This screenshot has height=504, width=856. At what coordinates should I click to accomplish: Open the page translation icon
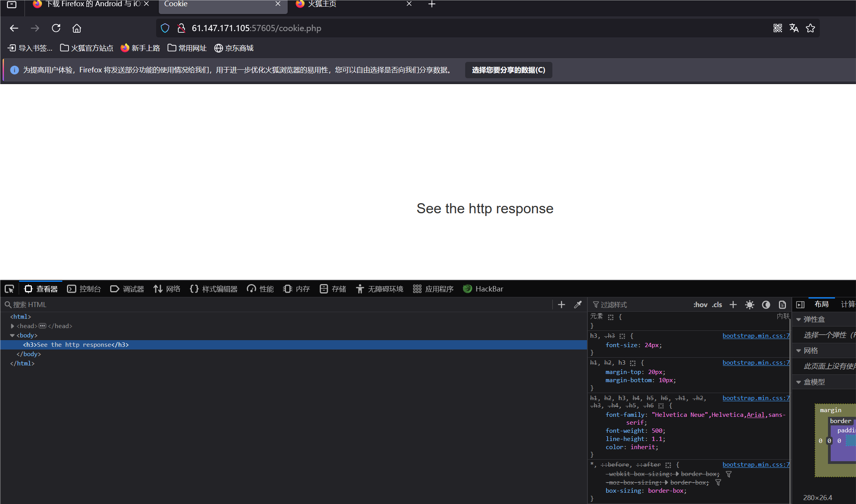coord(794,28)
